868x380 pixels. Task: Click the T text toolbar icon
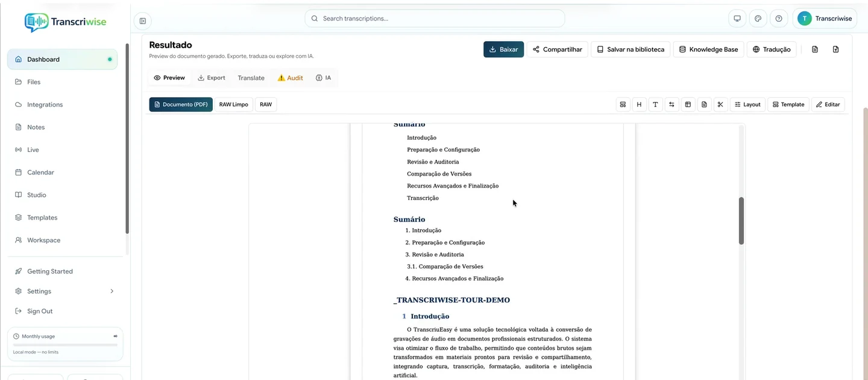click(x=655, y=104)
